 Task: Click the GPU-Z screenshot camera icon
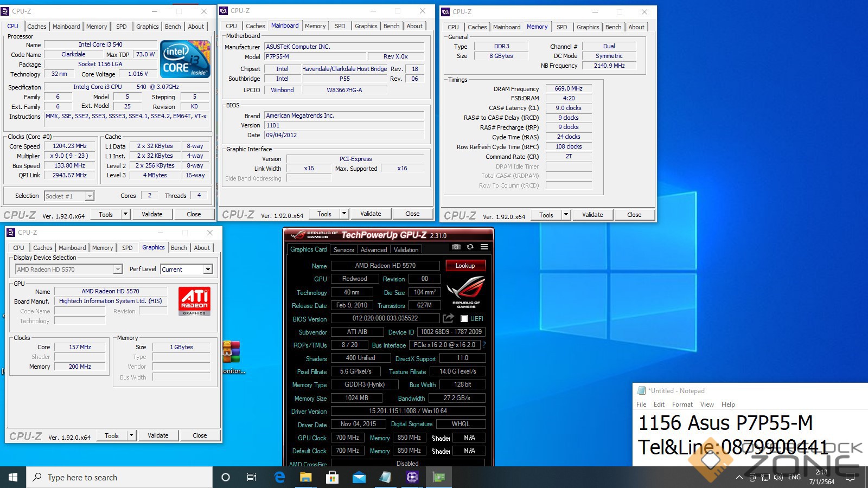pyautogui.click(x=456, y=247)
